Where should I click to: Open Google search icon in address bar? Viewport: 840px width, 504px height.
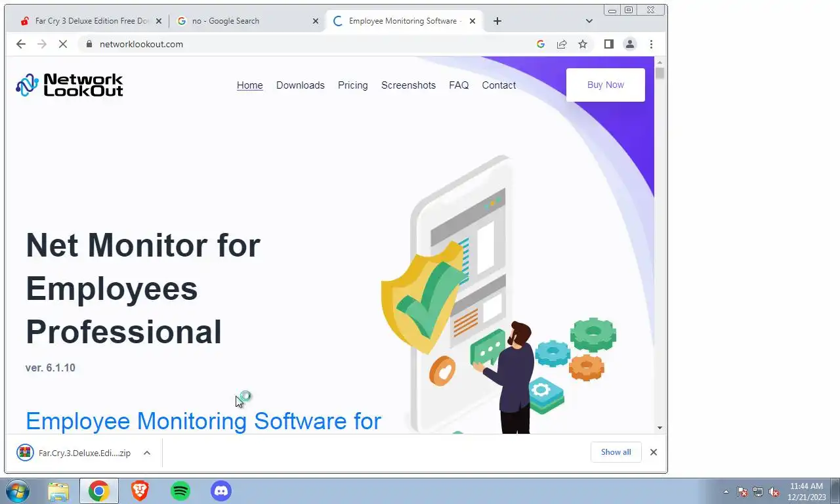tap(541, 44)
